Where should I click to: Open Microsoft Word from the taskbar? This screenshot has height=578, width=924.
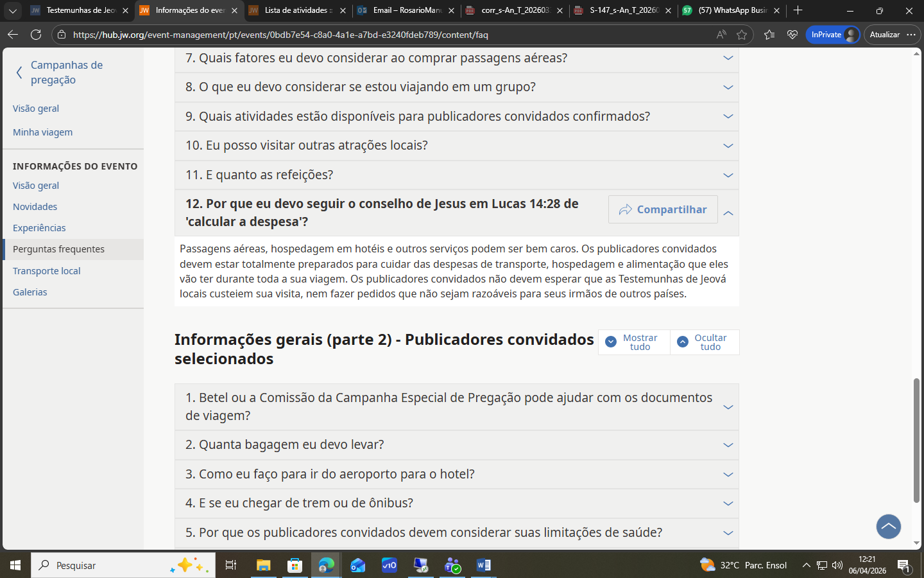[x=483, y=565]
